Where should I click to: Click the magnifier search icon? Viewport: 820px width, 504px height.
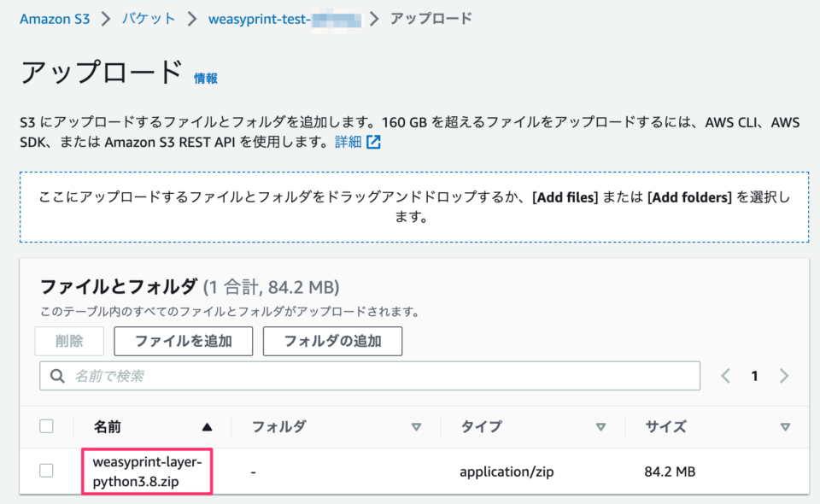tap(57, 376)
